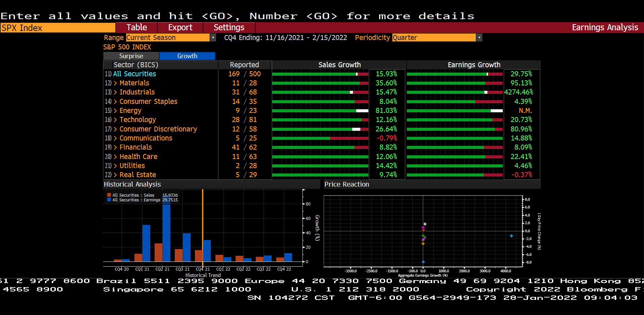Image resolution: width=644 pixels, height=315 pixels.
Task: Click Industrials earnings growth 4274.46% value
Action: tap(519, 92)
